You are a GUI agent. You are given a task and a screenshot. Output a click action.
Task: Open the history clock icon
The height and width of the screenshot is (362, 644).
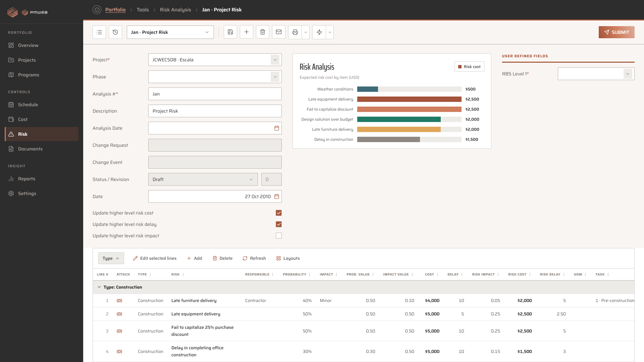pos(115,32)
